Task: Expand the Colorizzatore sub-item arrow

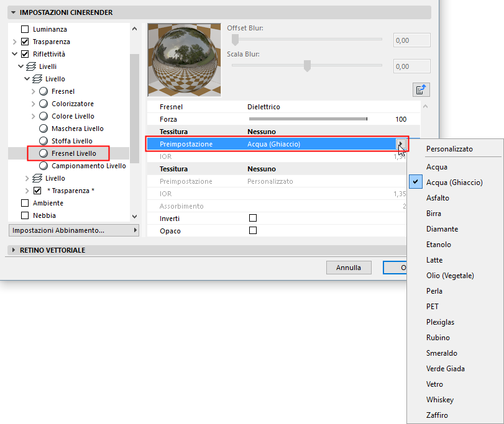Action: (34, 104)
